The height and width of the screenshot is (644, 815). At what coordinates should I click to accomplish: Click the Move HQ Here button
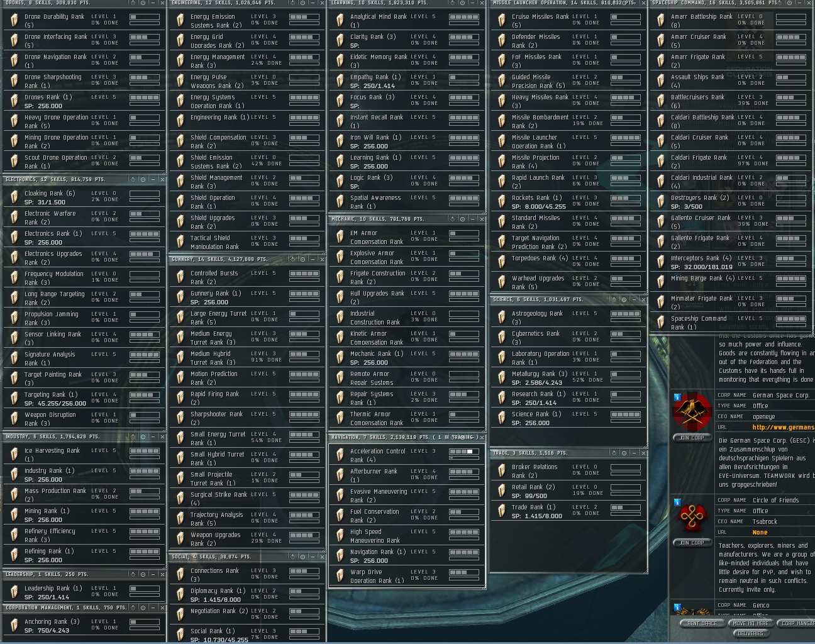coord(750,623)
